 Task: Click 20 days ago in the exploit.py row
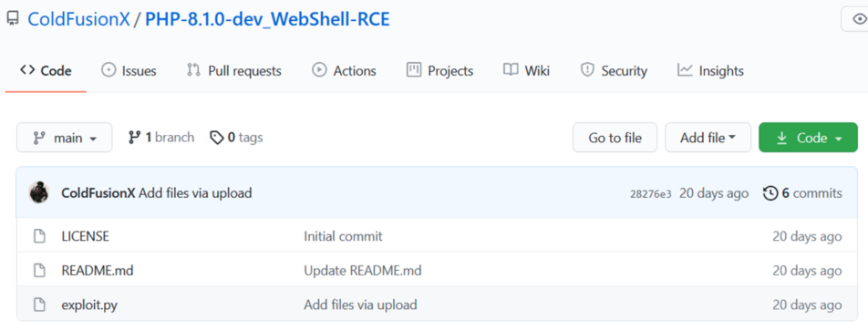pos(807,305)
